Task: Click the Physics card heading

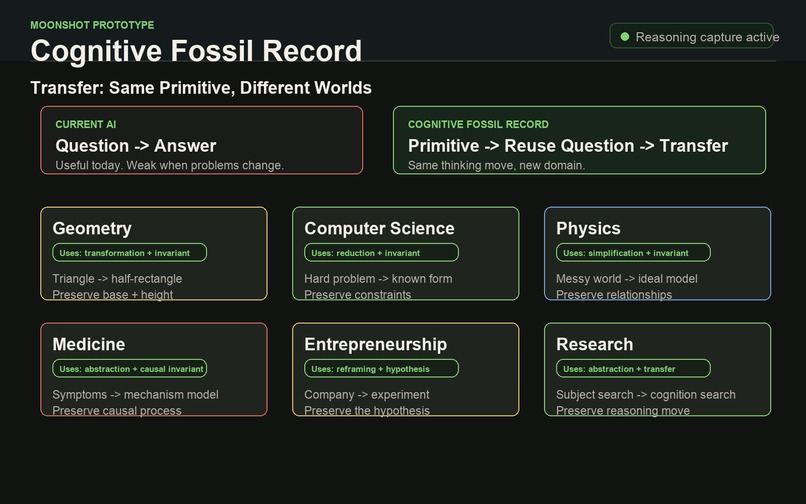Action: (x=588, y=228)
